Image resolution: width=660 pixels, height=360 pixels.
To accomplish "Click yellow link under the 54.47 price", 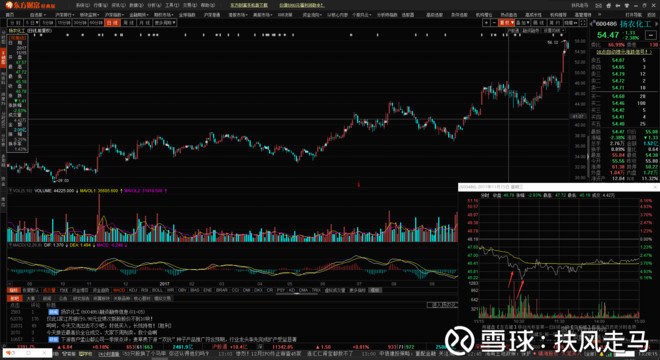I will [x=623, y=52].
